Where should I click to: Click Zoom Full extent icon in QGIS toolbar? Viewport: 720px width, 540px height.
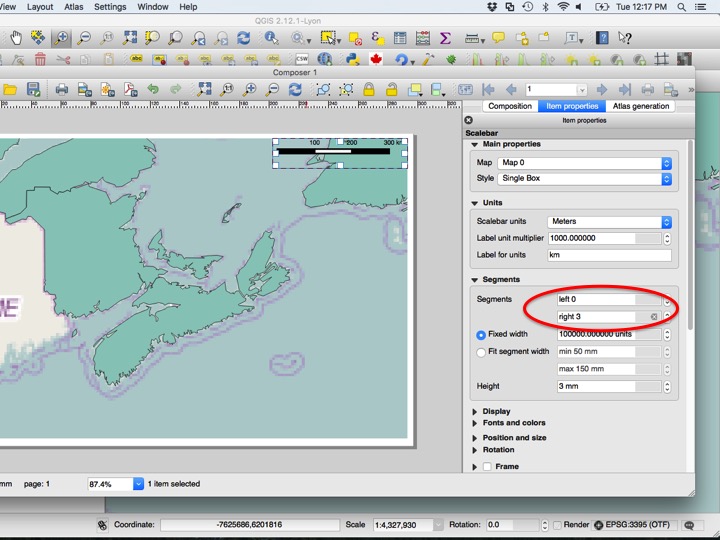[129, 38]
